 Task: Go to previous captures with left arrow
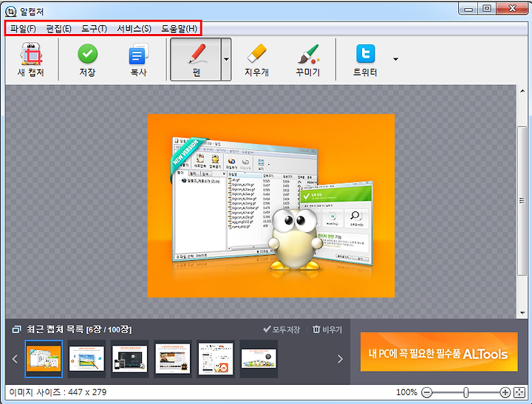coord(15,359)
